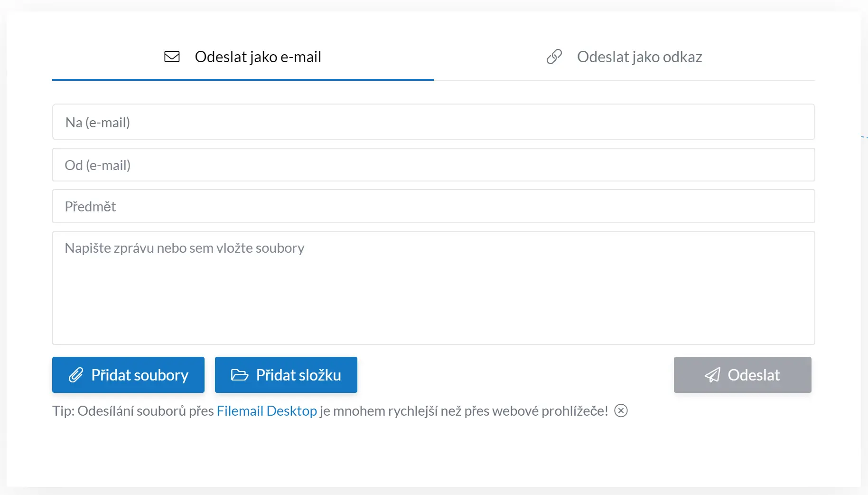
Task: Click the gray divider under the odkaz tab
Action: point(624,80)
